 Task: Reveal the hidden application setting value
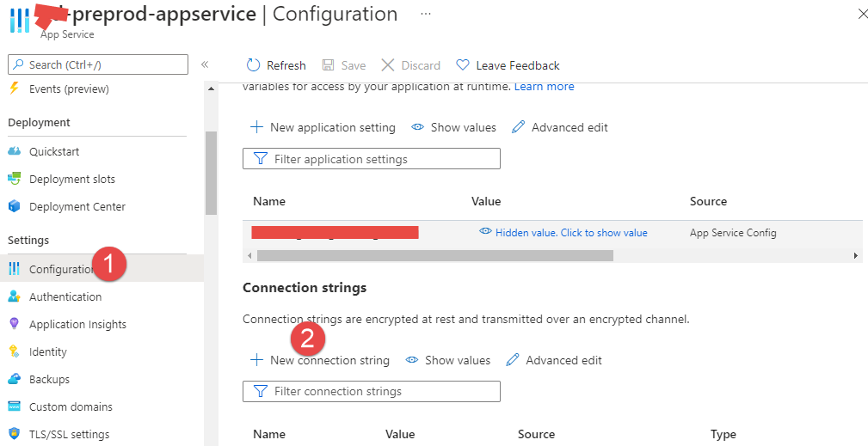(x=563, y=232)
